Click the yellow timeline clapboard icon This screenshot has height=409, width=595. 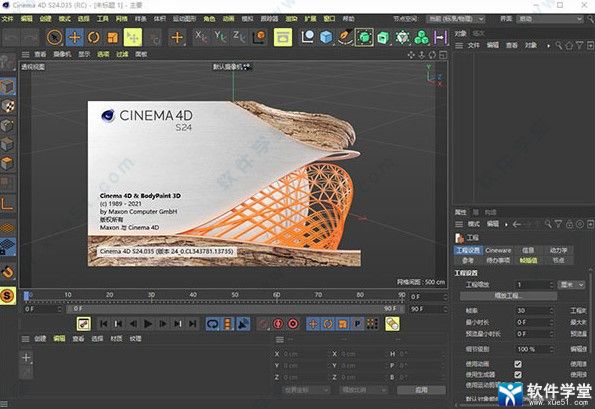click(x=83, y=324)
